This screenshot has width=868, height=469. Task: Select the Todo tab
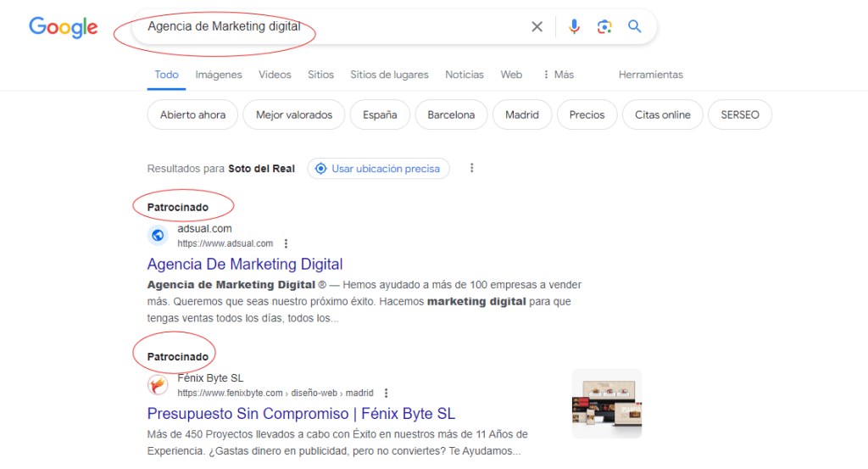(x=167, y=75)
